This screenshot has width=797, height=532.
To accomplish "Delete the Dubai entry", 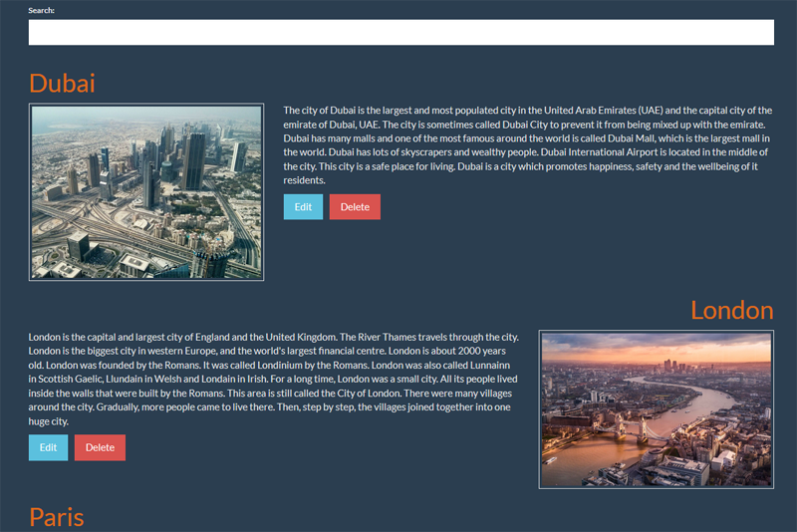I will pyautogui.click(x=355, y=207).
